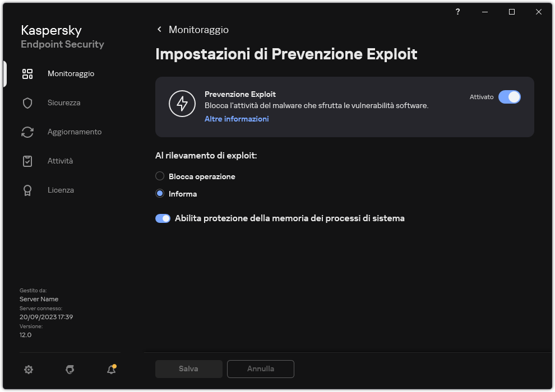
Task: Click the Salva button
Action: [x=188, y=368]
